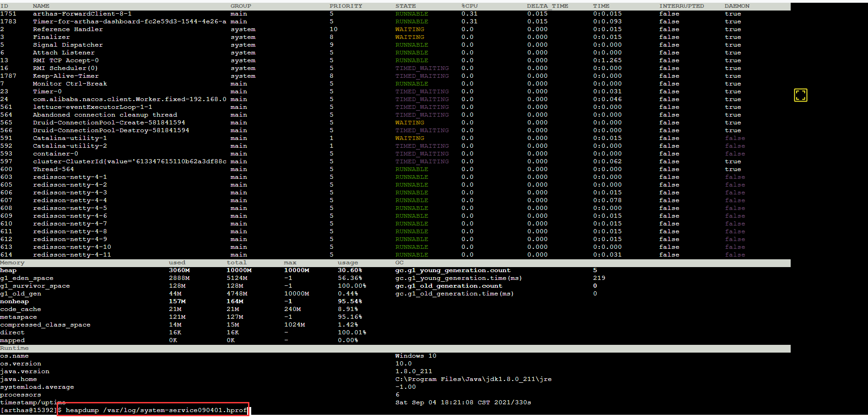Click thread name container-0
The image size is (868, 418).
coord(55,154)
